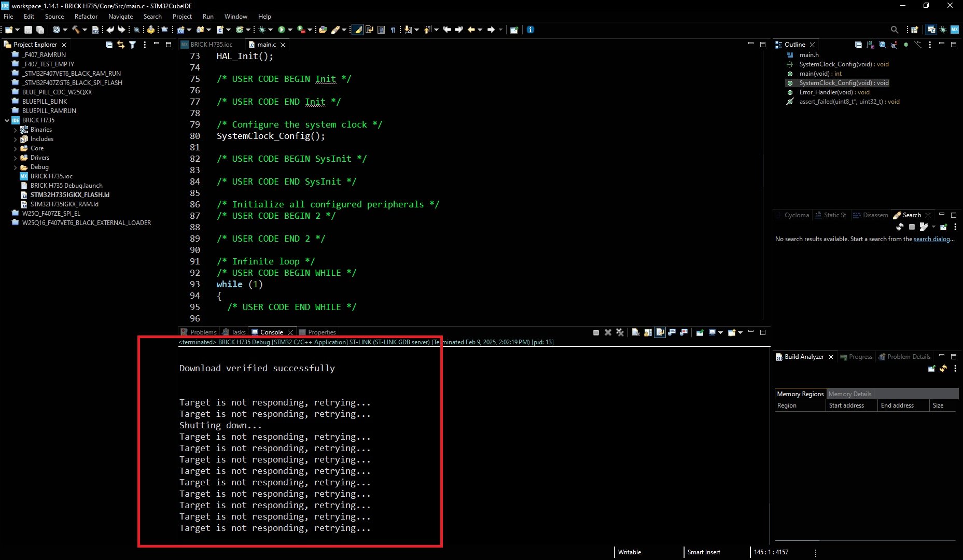Switch to the Problems tab
Viewport: 963px width, 560px height.
point(199,332)
